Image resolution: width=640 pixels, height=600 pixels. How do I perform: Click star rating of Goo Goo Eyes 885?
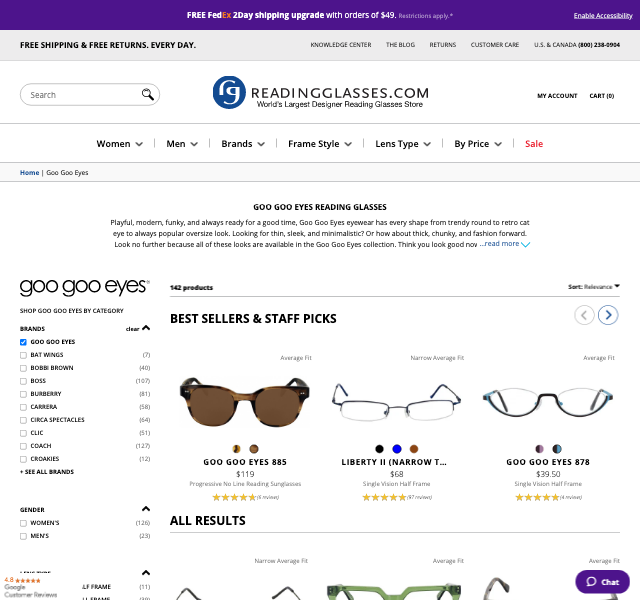[234, 497]
